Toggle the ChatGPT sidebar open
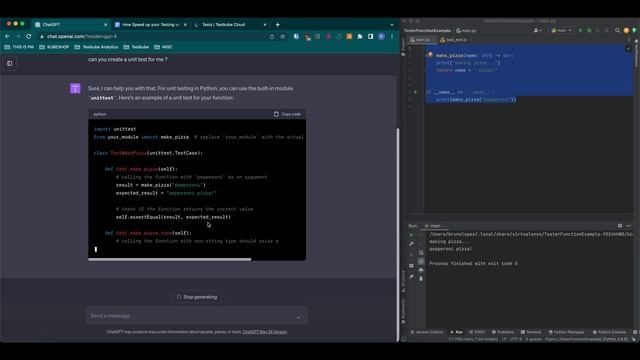The image size is (640, 360). click(x=10, y=63)
